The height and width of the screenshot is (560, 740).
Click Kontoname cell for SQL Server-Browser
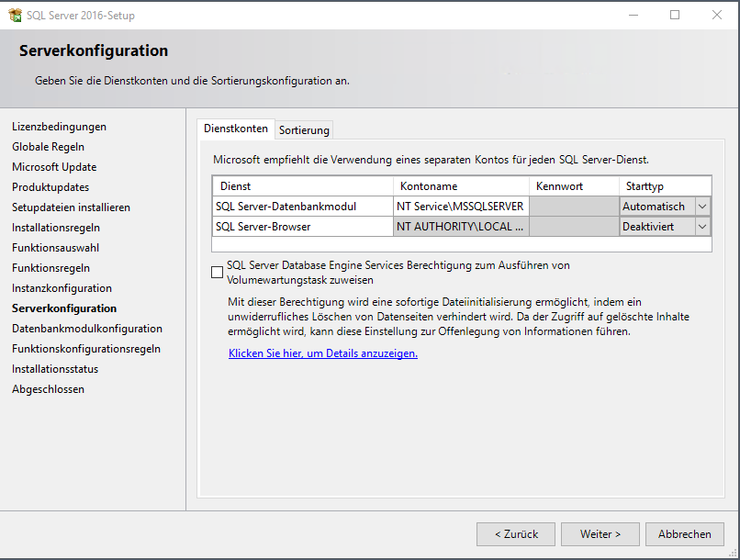coord(461,226)
